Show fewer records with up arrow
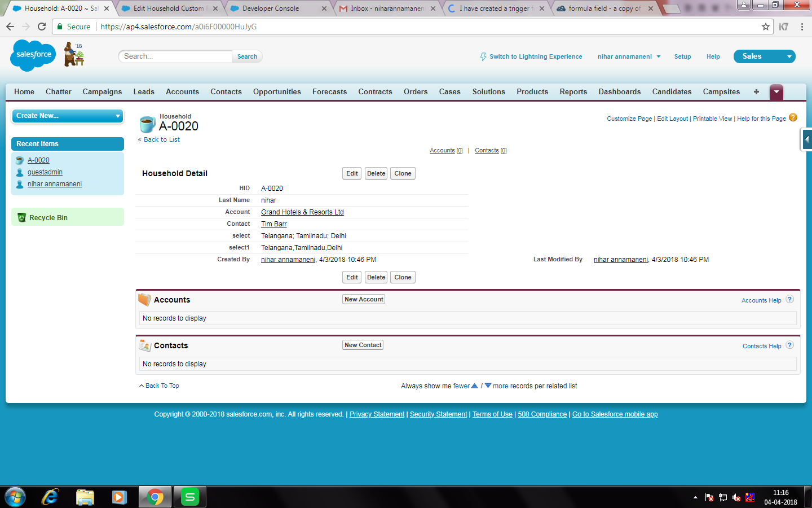The height and width of the screenshot is (508, 812). (474, 386)
